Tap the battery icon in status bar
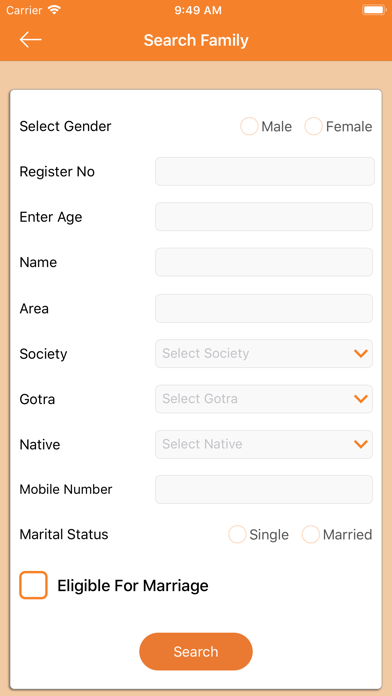 pyautogui.click(x=373, y=10)
